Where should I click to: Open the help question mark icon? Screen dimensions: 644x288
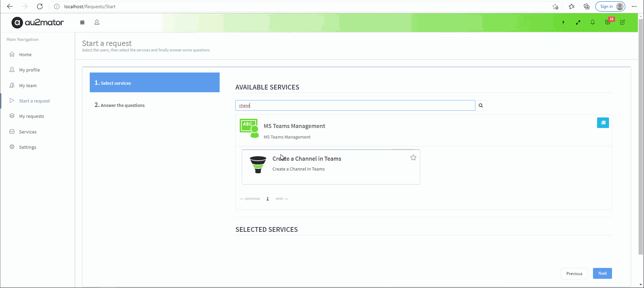563,22
